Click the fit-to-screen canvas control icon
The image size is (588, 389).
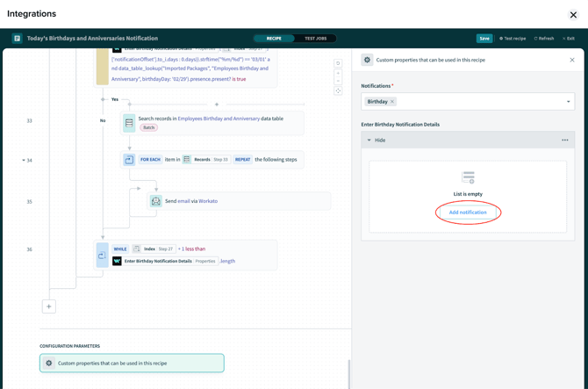(338, 90)
